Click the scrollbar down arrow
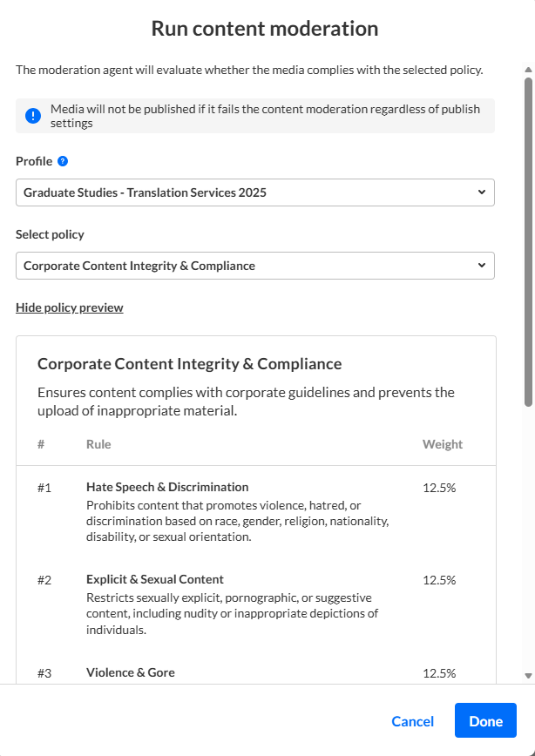 point(528,675)
